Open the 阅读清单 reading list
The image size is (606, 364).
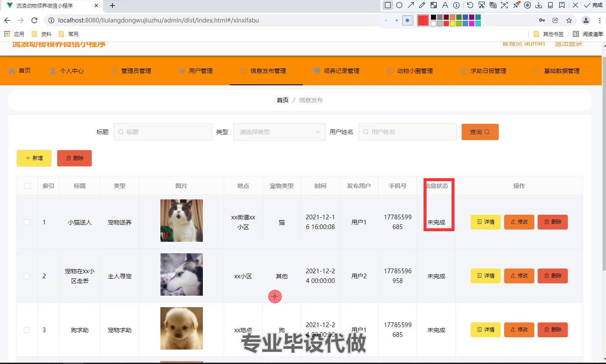588,34
